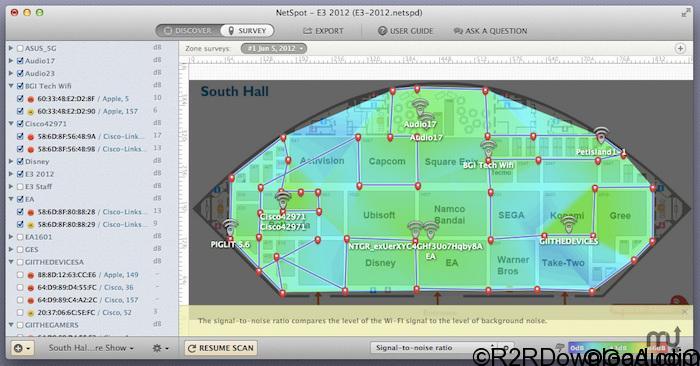This screenshot has width=700, height=366.
Task: Open Ask a Question
Action: click(490, 31)
